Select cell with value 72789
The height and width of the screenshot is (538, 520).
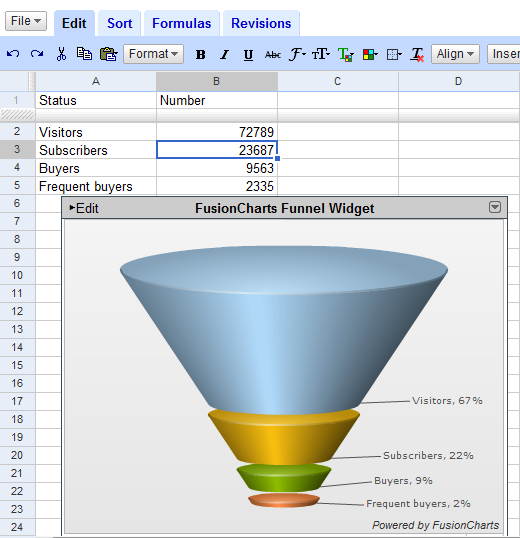click(x=216, y=132)
